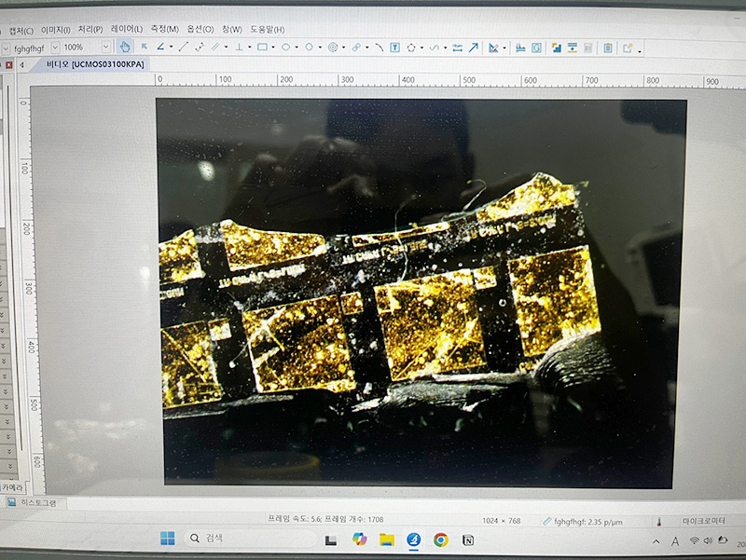Expand the rectangle tool options arrow

(273, 48)
